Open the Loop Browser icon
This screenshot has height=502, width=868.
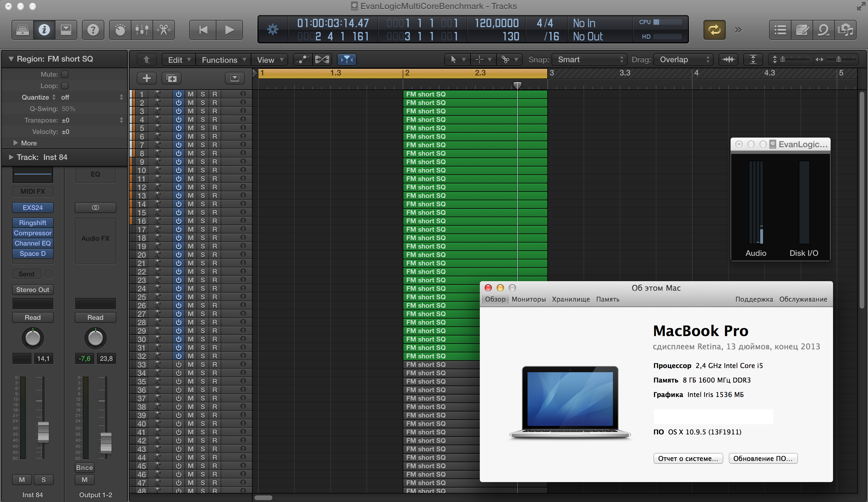tap(823, 30)
